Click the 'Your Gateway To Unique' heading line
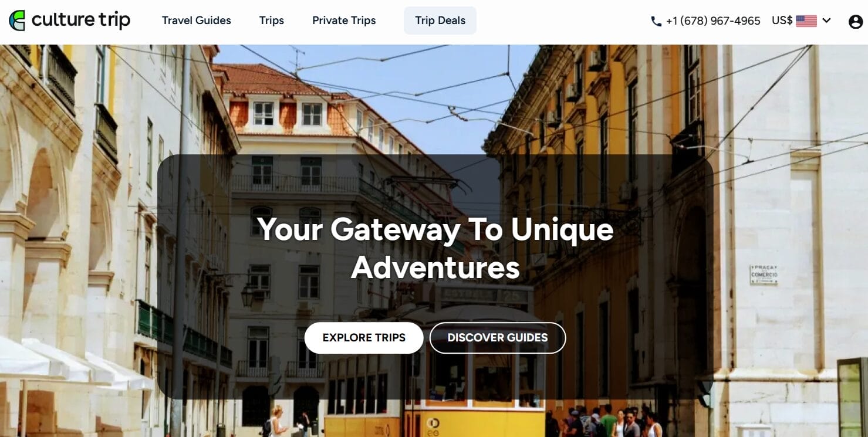 pos(435,229)
